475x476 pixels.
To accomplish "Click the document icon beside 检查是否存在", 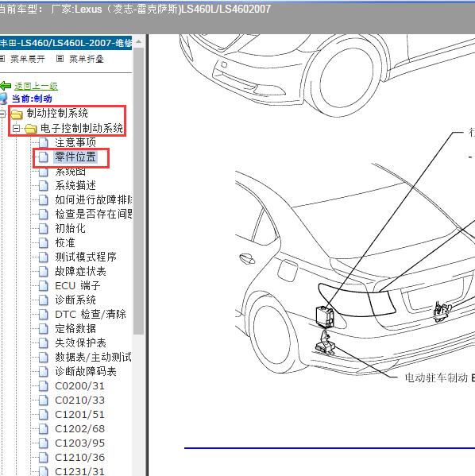I will (x=44, y=215).
